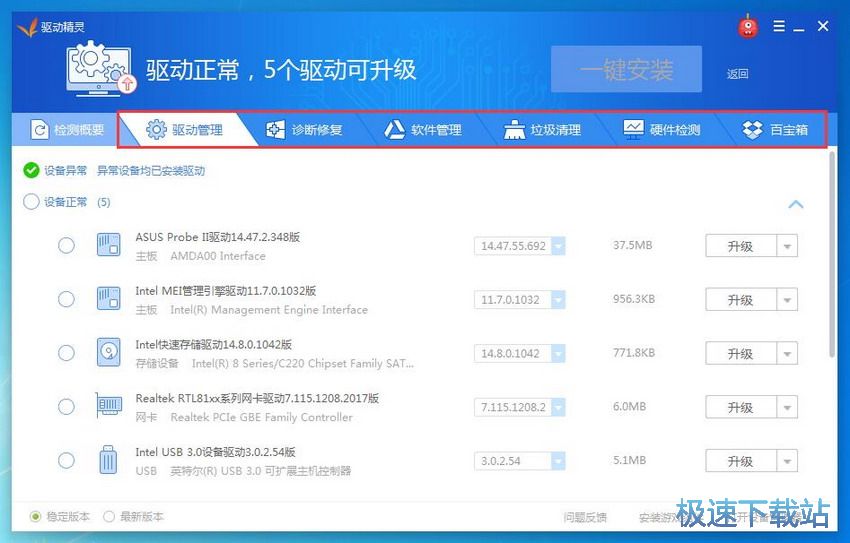Select the Intel USB 3.0 driver row

[x=66, y=461]
